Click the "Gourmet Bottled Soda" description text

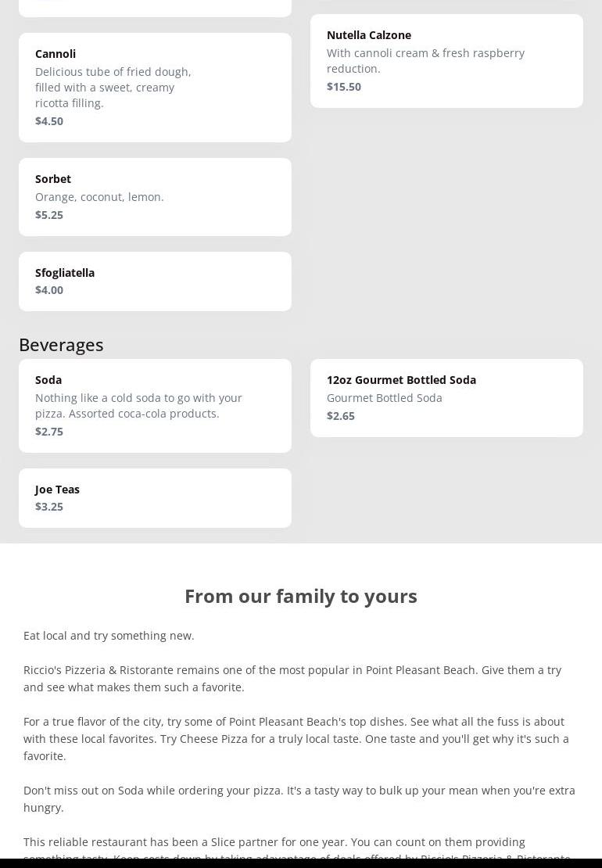click(x=385, y=398)
